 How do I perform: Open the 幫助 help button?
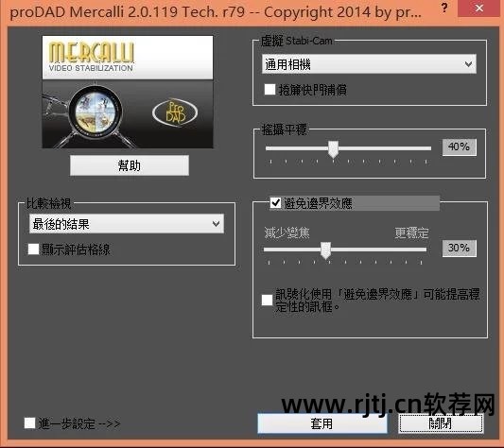[x=130, y=165]
